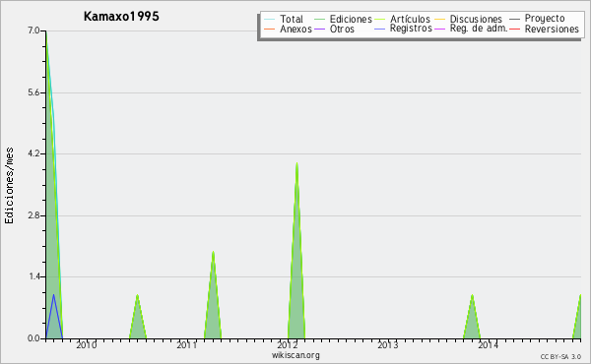
Task: Click the Ediciones/mes axis title
Action: 9,186
